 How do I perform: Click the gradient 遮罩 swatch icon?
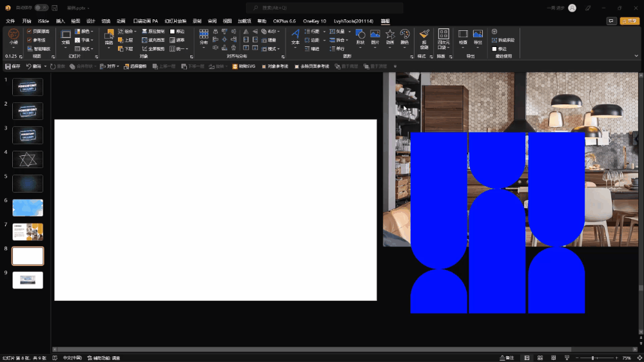pyautogui.click(x=173, y=40)
